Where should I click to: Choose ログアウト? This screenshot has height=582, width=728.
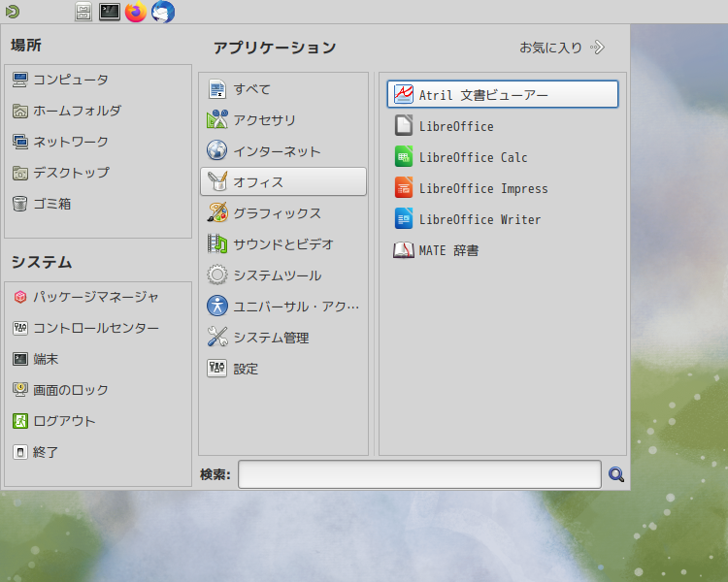(98, 421)
